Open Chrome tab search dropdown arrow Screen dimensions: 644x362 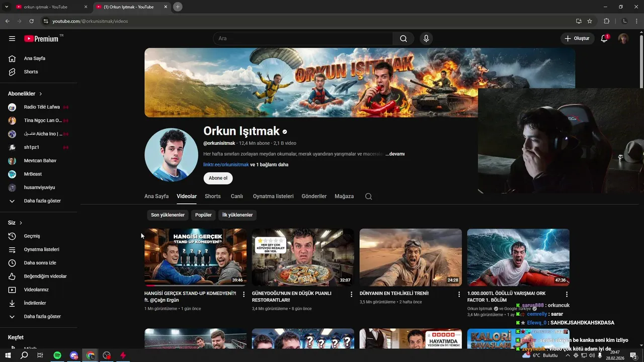[7, 7]
